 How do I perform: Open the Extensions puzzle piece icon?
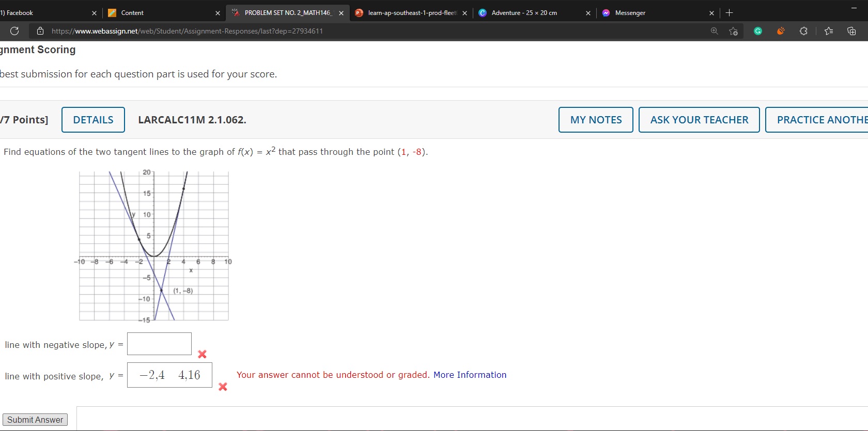803,31
